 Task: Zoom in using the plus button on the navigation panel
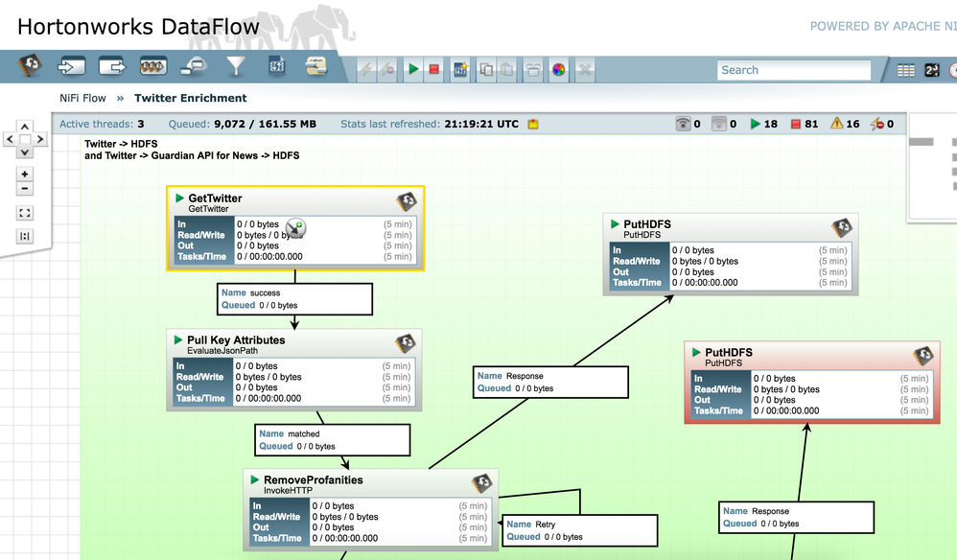(24, 175)
